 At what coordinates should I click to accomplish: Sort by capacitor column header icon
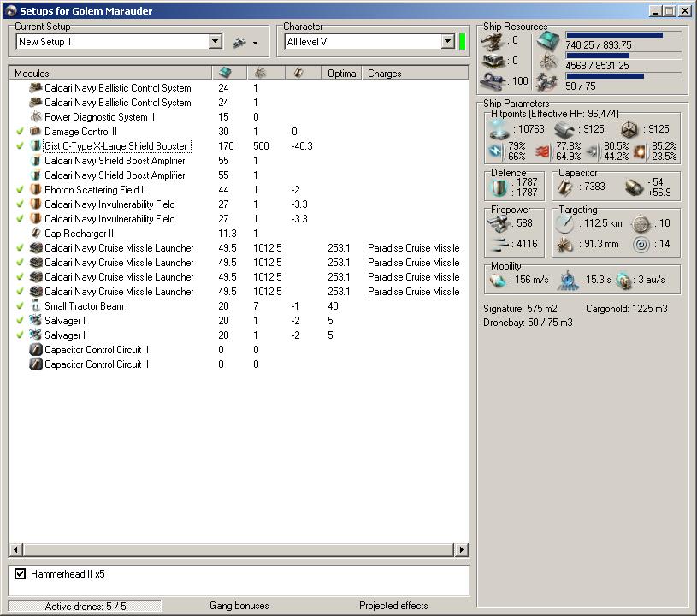(298, 73)
